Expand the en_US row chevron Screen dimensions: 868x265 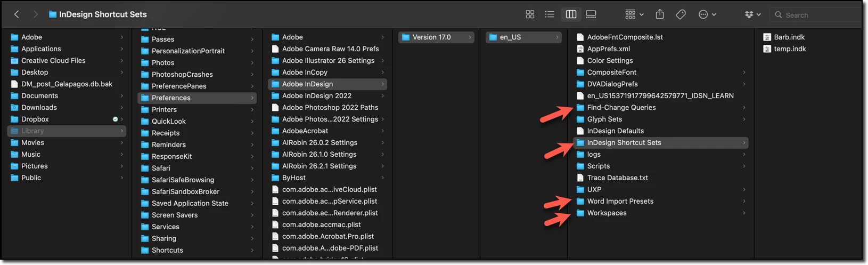(x=557, y=37)
